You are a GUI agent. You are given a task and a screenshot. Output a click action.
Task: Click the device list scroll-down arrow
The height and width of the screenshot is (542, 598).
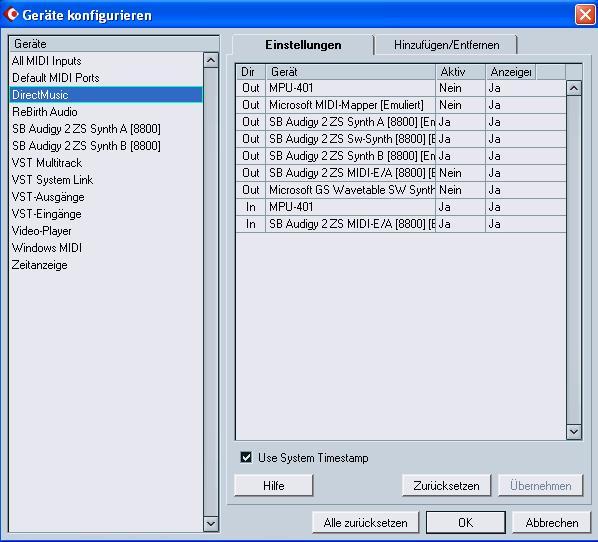tap(211, 524)
